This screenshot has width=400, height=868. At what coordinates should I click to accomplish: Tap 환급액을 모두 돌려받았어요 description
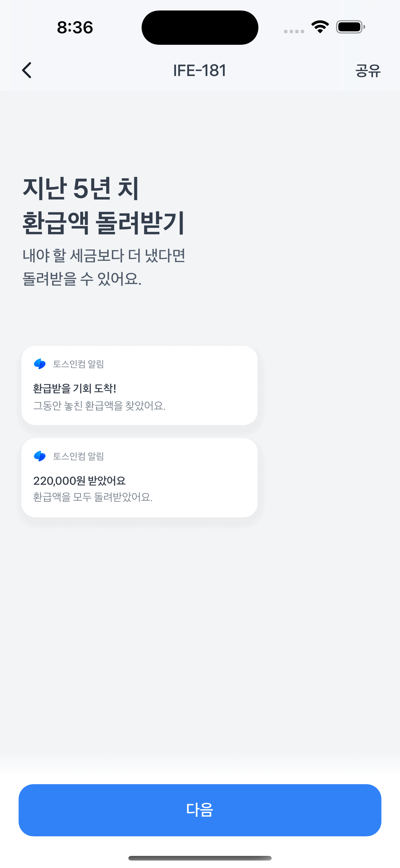point(93,497)
